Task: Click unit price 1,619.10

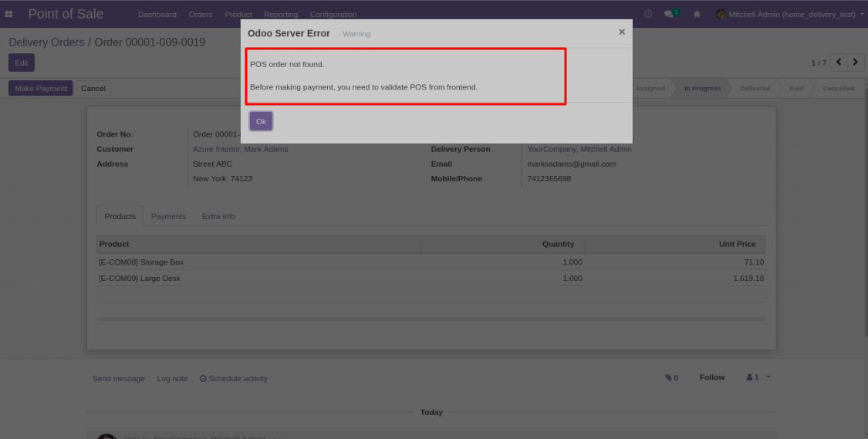Action: click(x=748, y=279)
